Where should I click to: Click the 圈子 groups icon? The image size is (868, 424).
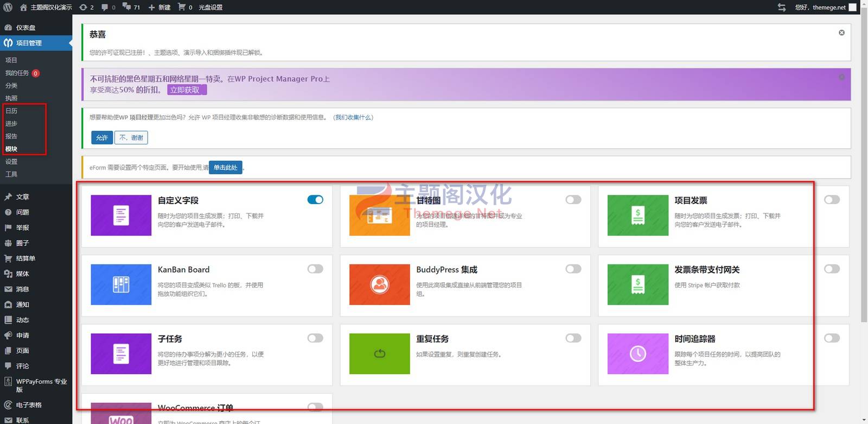8,243
